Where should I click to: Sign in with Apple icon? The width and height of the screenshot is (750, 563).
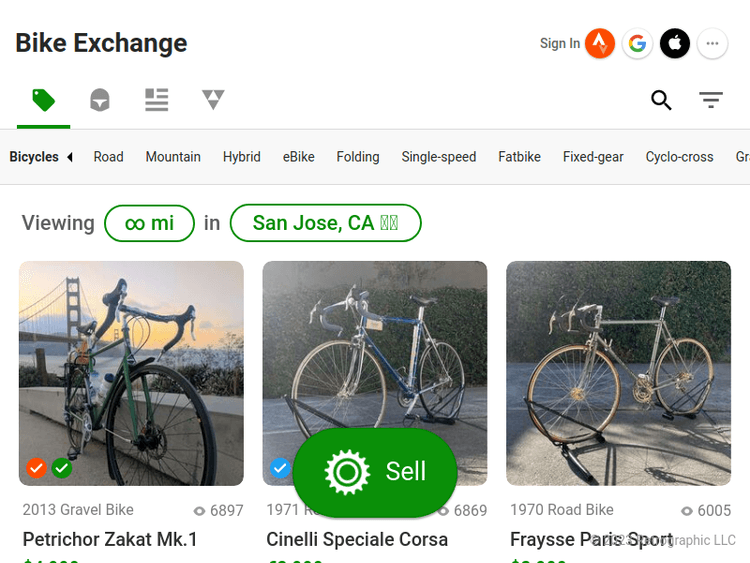(x=675, y=43)
